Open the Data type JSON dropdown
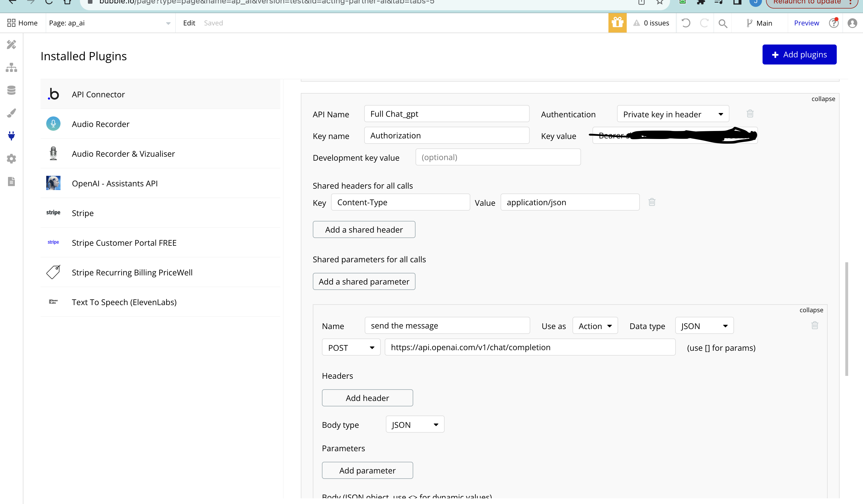 click(704, 326)
